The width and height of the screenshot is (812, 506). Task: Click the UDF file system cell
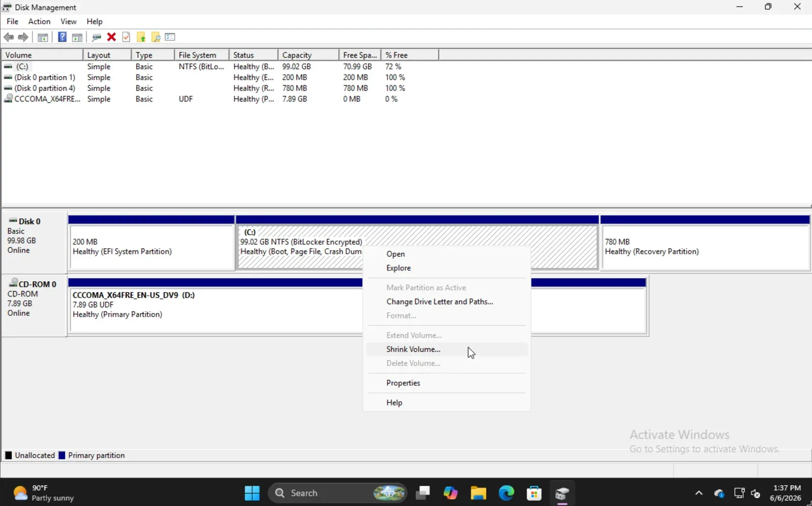coord(186,99)
